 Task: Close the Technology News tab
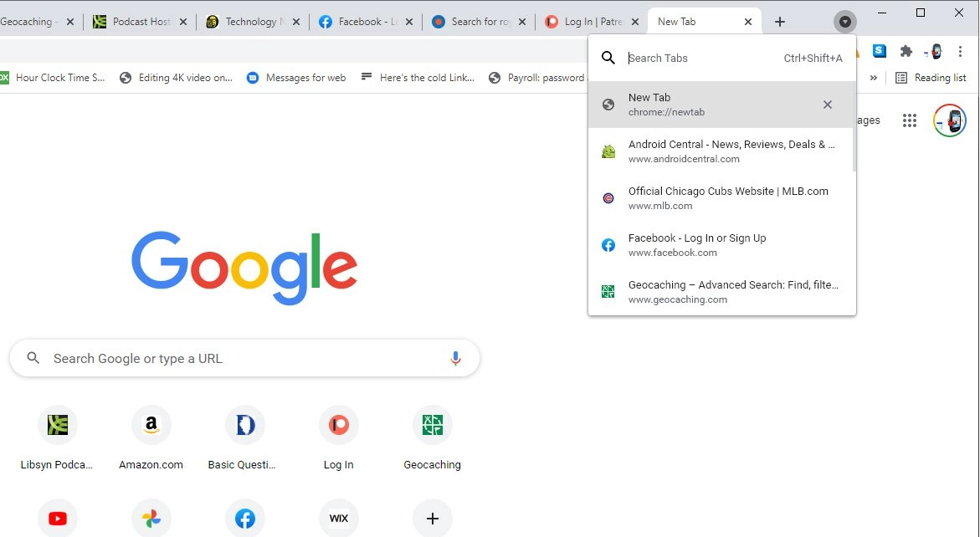point(296,22)
